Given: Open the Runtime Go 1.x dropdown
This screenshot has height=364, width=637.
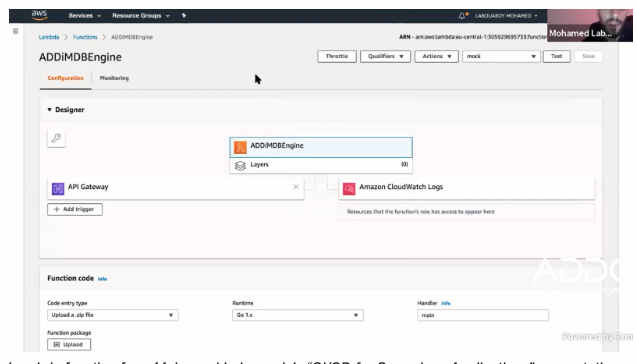Looking at the screenshot, I should [x=298, y=315].
